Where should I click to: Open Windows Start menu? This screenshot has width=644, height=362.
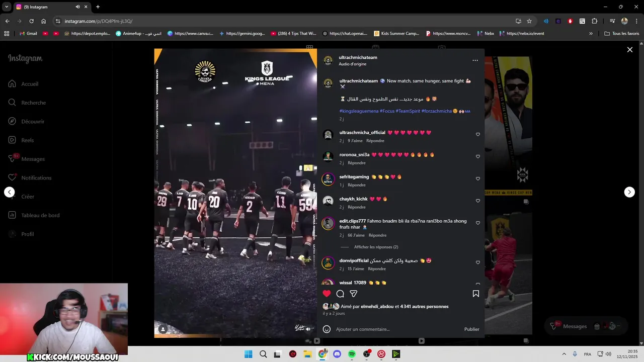click(248, 354)
